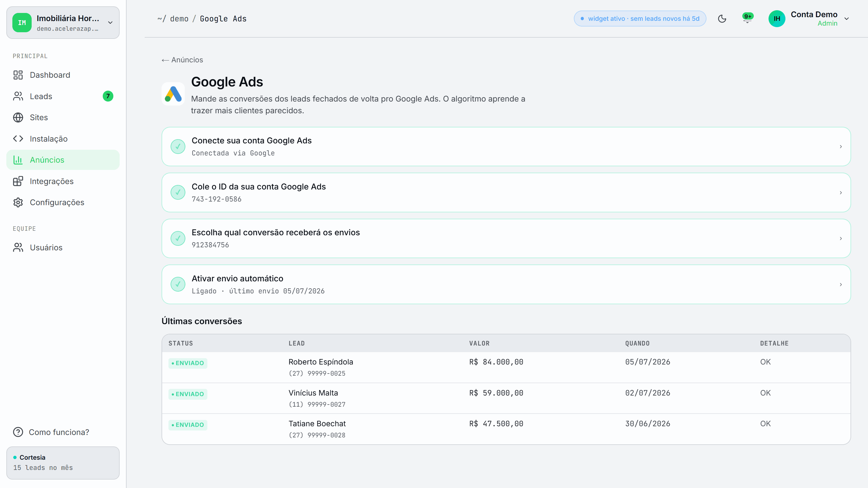
Task: Click the Configurações gear icon
Action: tap(18, 202)
